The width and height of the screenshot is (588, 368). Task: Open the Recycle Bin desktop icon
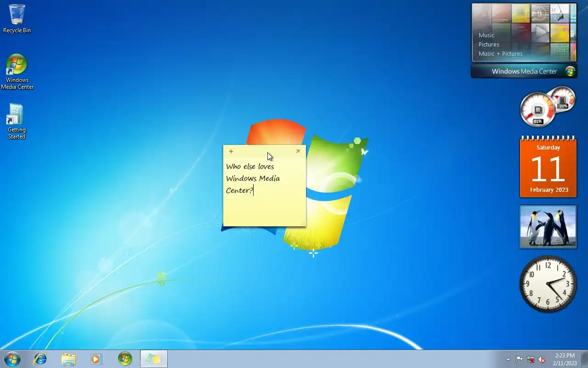(17, 19)
